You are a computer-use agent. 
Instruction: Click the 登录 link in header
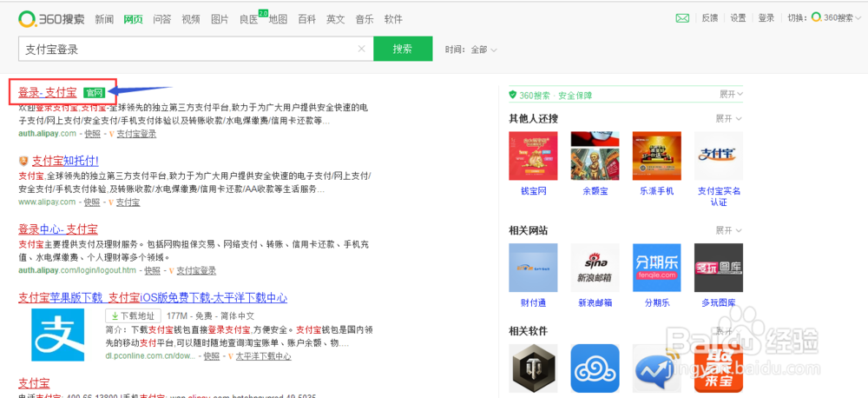point(766,17)
